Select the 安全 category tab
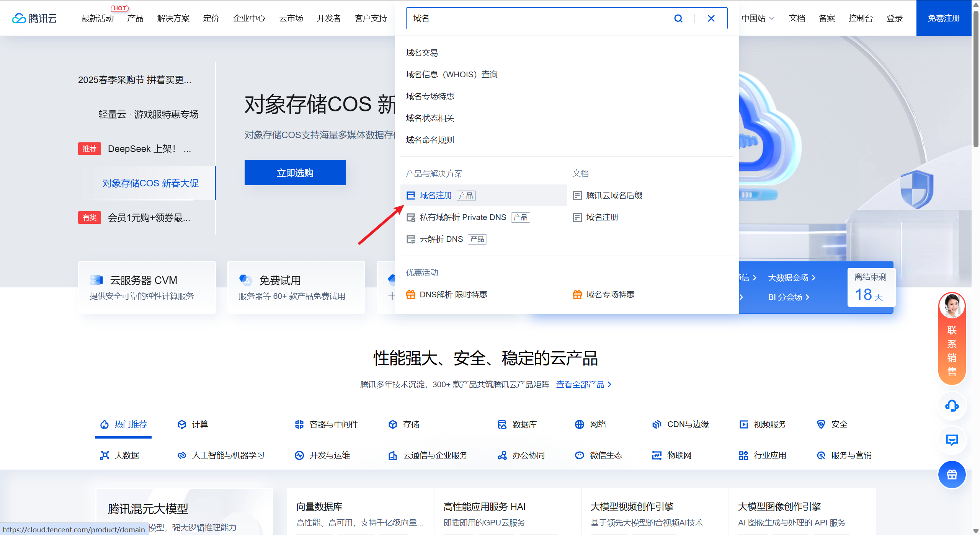This screenshot has height=535, width=980. click(832, 424)
